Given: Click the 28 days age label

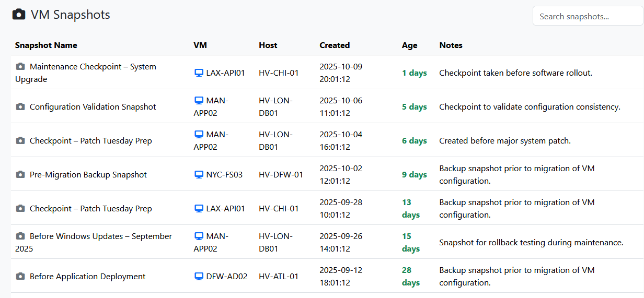Looking at the screenshot, I should pos(411,277).
